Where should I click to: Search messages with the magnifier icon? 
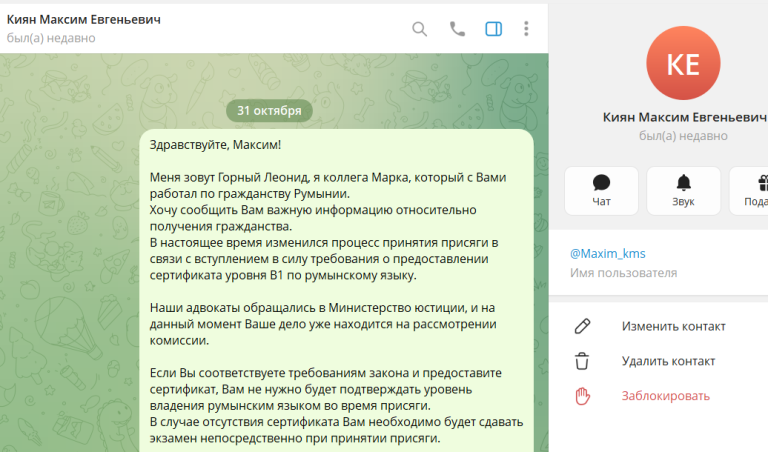pos(419,29)
